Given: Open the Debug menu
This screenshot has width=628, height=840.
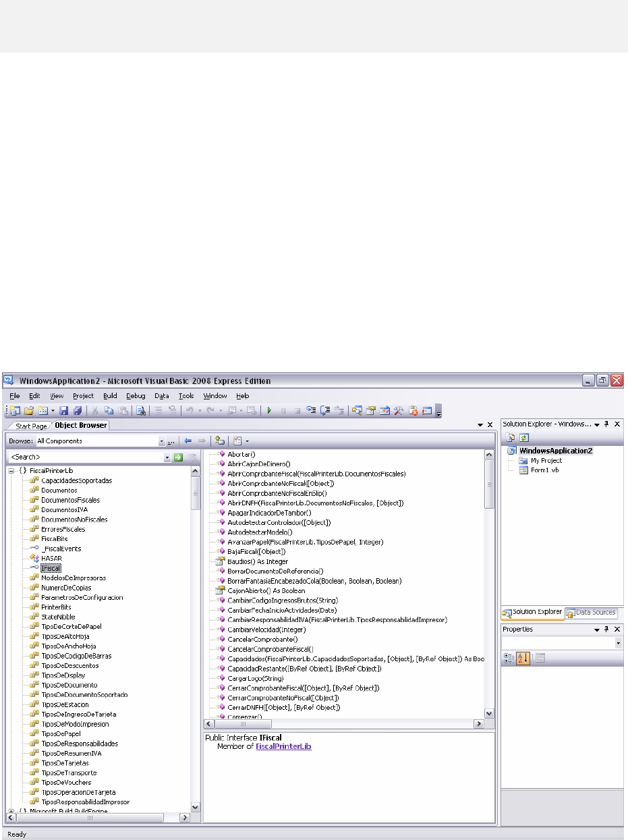Looking at the screenshot, I should [x=136, y=396].
